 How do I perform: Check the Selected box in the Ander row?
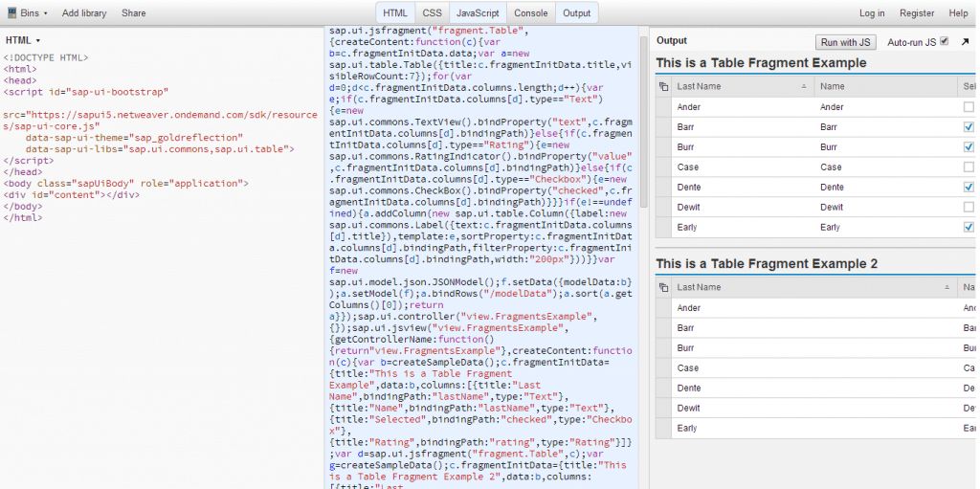tap(969, 107)
